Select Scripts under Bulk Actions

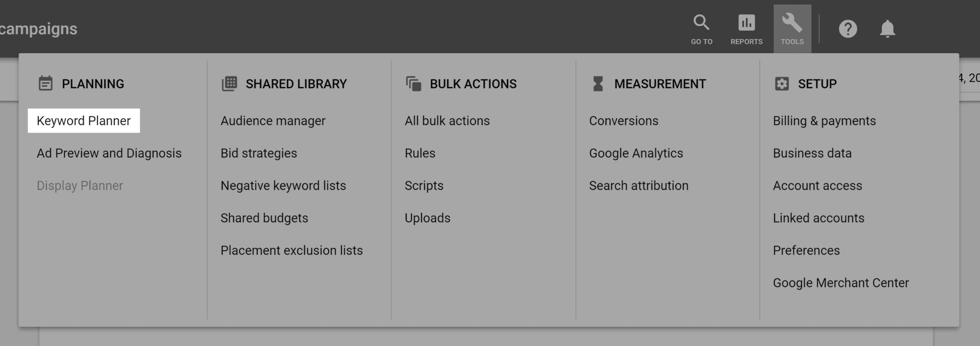point(424,185)
